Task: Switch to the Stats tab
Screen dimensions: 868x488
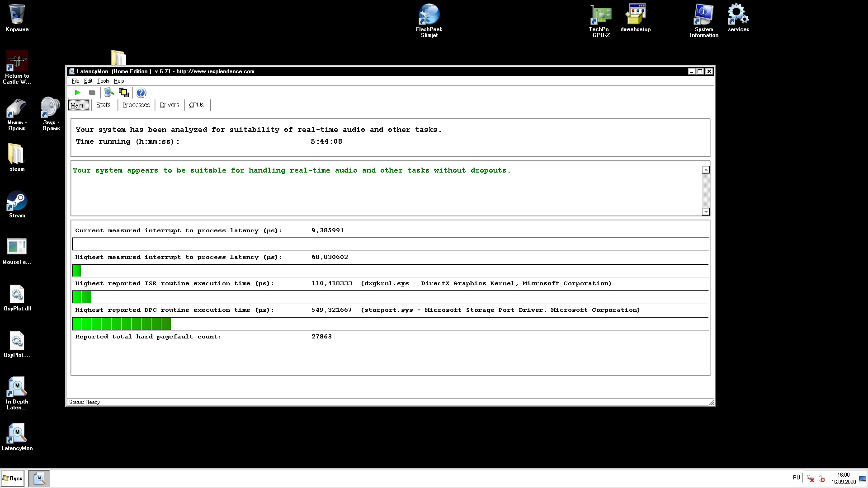Action: [x=103, y=105]
